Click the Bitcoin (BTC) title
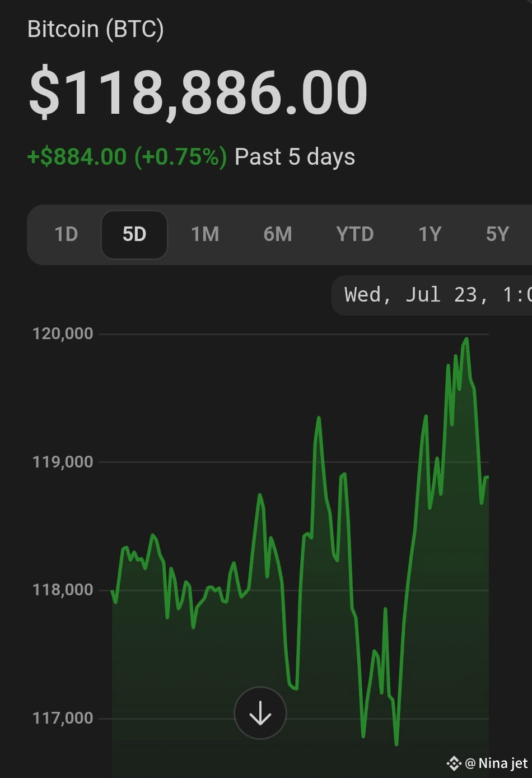The width and height of the screenshot is (532, 778). [x=96, y=29]
